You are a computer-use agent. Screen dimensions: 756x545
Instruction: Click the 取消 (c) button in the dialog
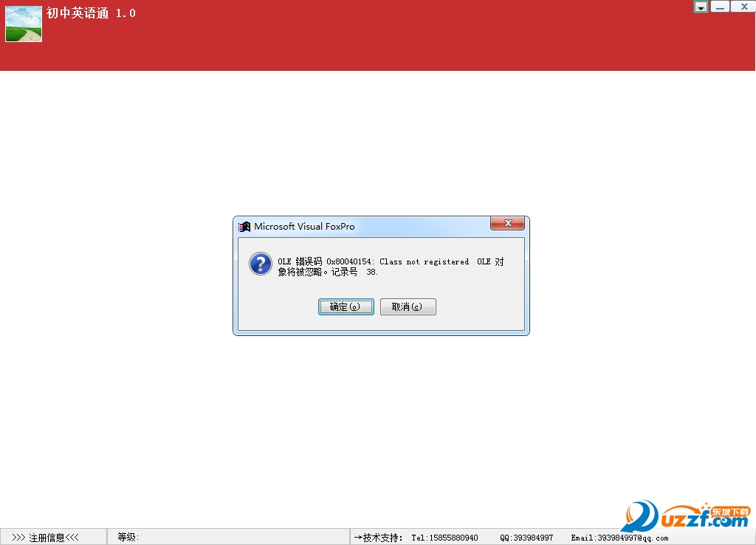pyautogui.click(x=408, y=306)
